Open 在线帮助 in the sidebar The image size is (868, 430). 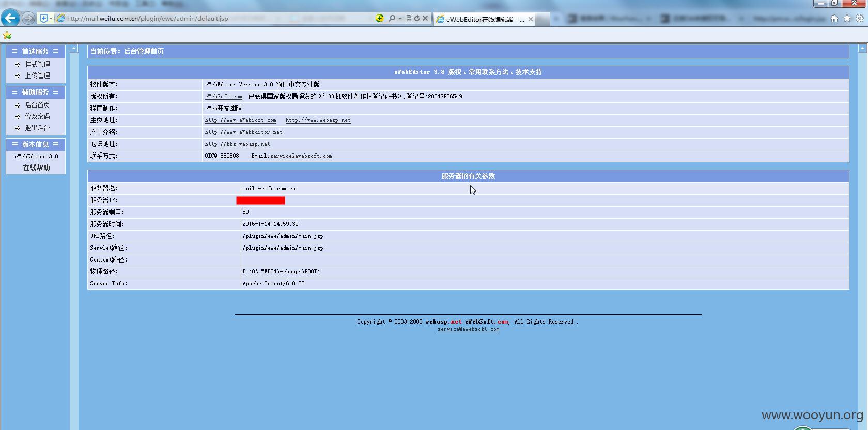pyautogui.click(x=36, y=167)
